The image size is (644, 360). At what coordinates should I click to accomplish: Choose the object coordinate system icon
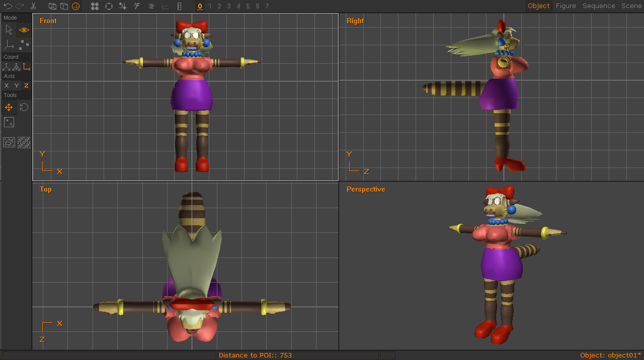[16, 66]
